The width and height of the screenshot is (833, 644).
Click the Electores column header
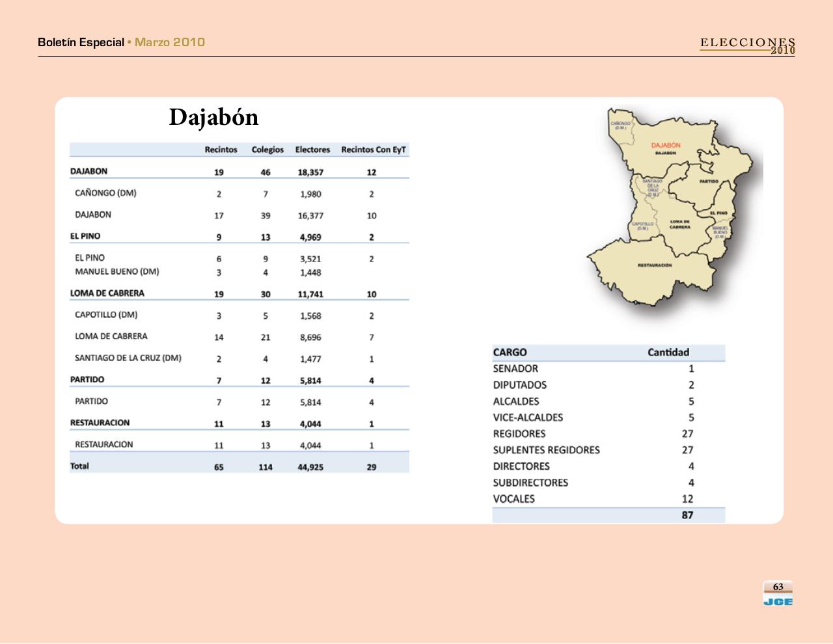click(x=312, y=150)
